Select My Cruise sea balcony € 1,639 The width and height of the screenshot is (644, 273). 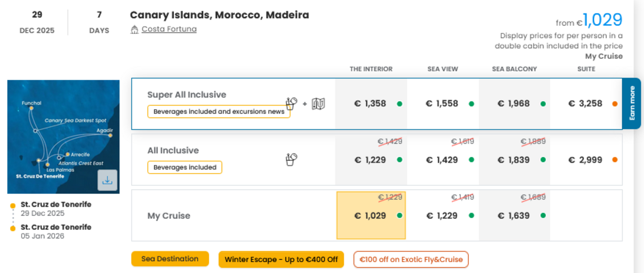click(514, 215)
